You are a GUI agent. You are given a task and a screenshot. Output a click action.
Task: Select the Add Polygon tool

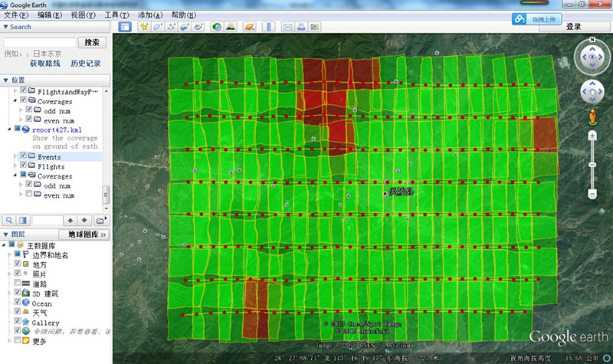[x=159, y=27]
